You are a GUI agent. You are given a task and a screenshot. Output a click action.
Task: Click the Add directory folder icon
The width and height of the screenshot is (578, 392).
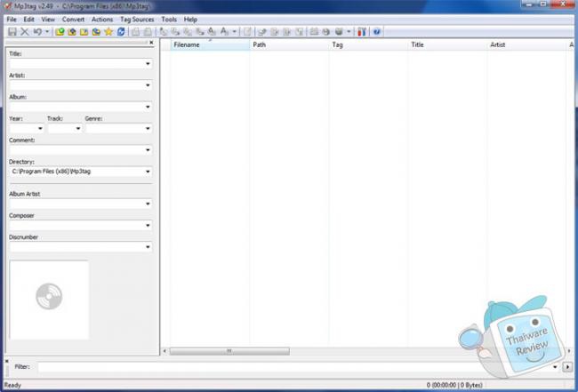(72, 32)
